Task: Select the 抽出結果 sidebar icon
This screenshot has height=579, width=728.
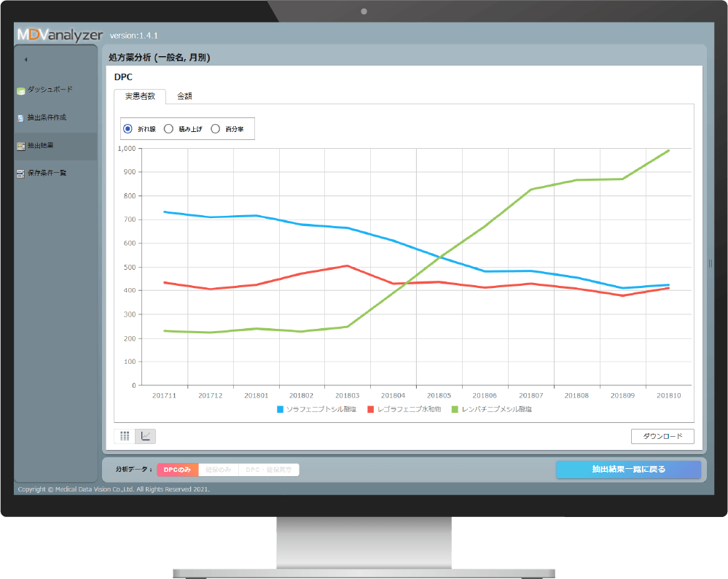Action: click(x=21, y=146)
